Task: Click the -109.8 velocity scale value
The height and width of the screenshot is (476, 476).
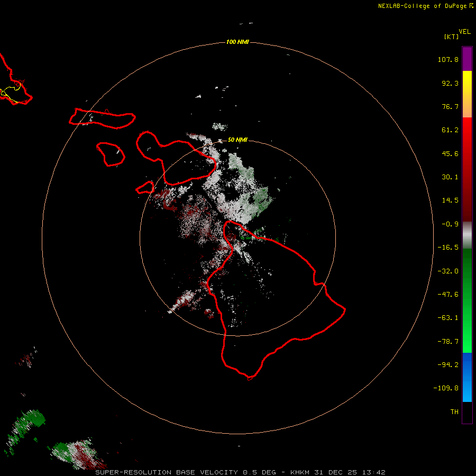Action: (446, 388)
